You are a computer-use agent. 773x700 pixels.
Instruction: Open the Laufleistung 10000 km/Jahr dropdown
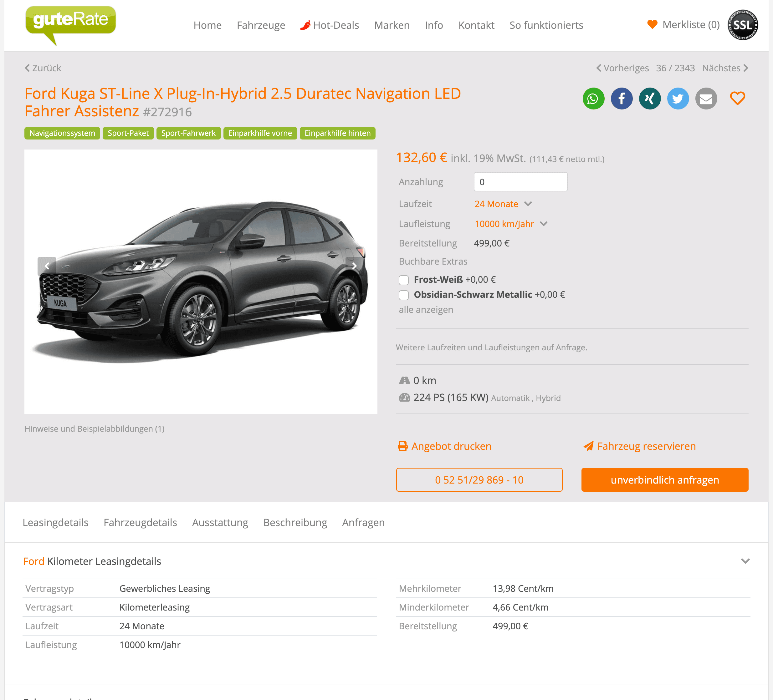click(x=511, y=224)
